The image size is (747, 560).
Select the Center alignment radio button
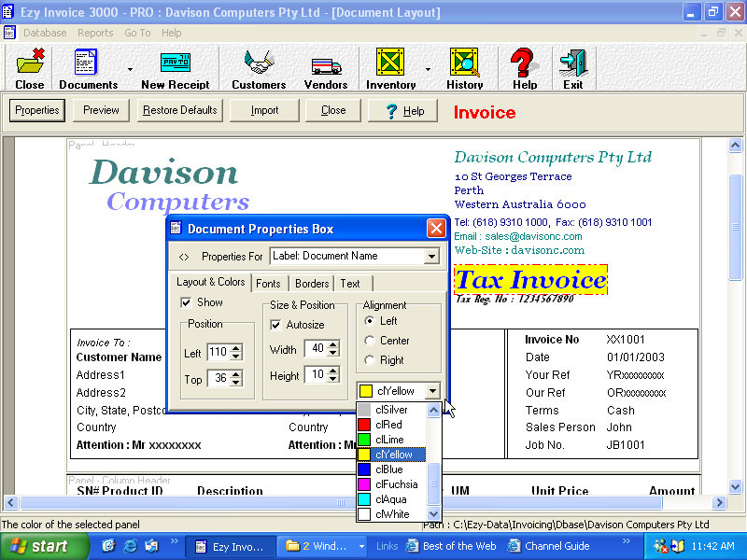(x=369, y=341)
